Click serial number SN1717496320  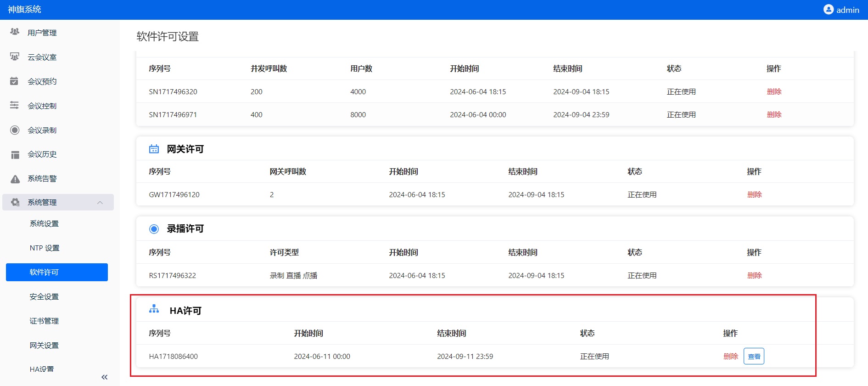coord(173,91)
